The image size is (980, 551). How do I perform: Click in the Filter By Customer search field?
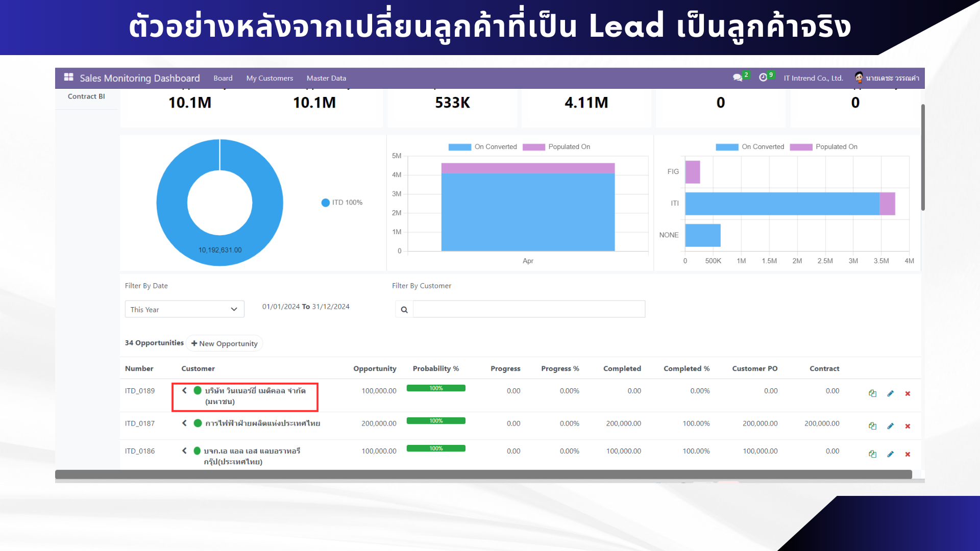(x=528, y=309)
